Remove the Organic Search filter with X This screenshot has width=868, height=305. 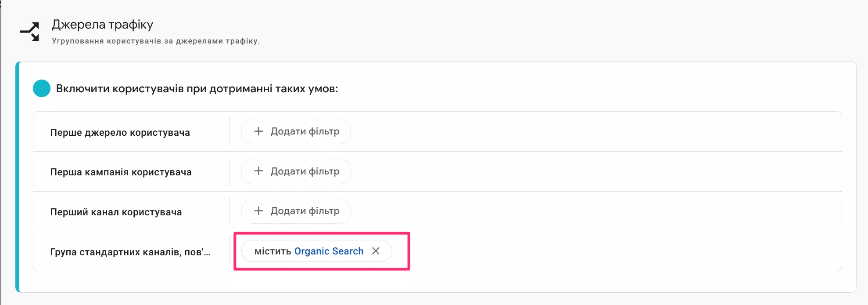(x=376, y=251)
